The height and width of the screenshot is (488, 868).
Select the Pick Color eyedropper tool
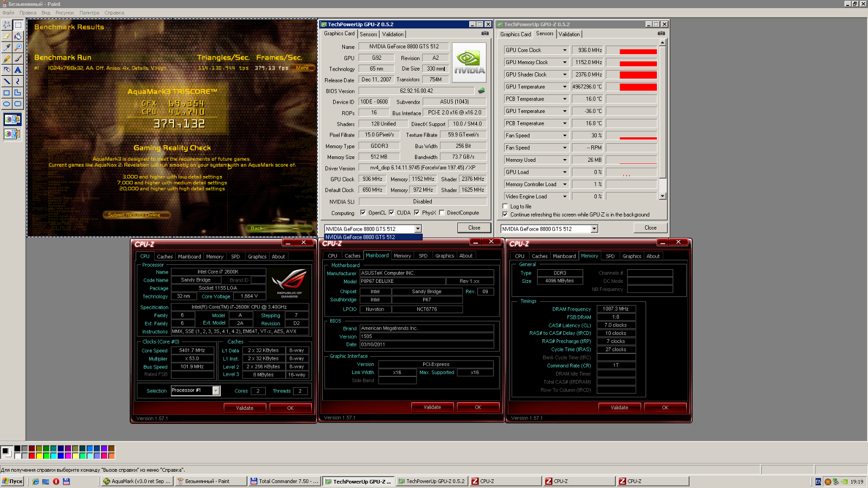click(7, 47)
